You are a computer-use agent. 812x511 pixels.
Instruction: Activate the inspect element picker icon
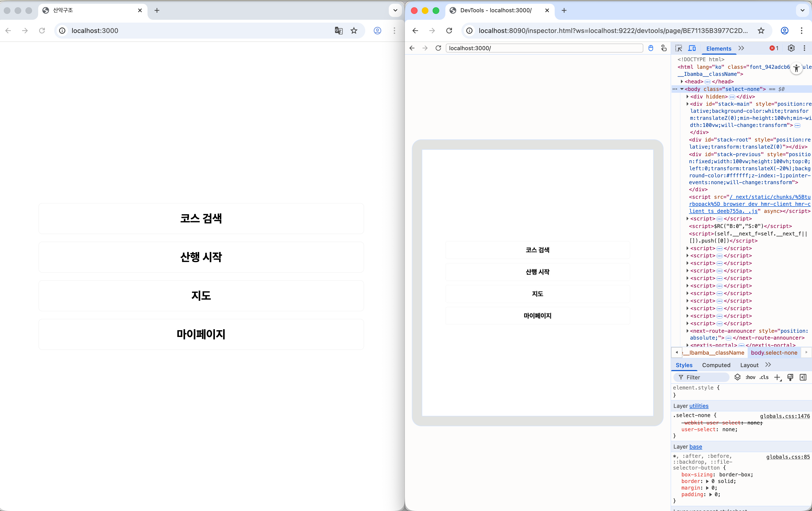[678, 48]
